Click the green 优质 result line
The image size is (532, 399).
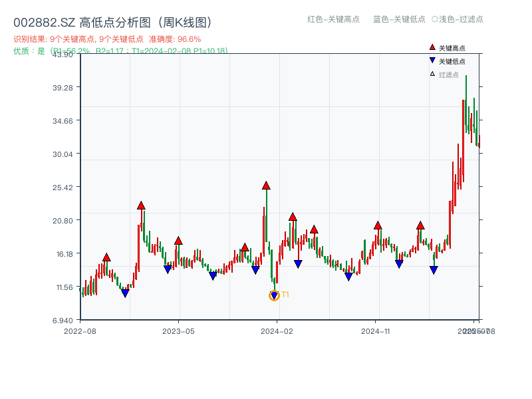pyautogui.click(x=120, y=51)
